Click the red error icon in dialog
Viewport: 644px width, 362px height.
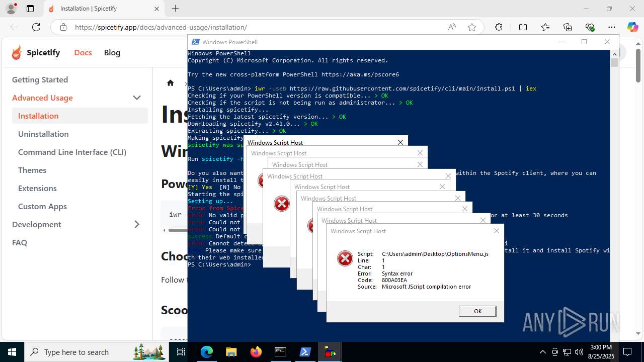click(x=345, y=259)
